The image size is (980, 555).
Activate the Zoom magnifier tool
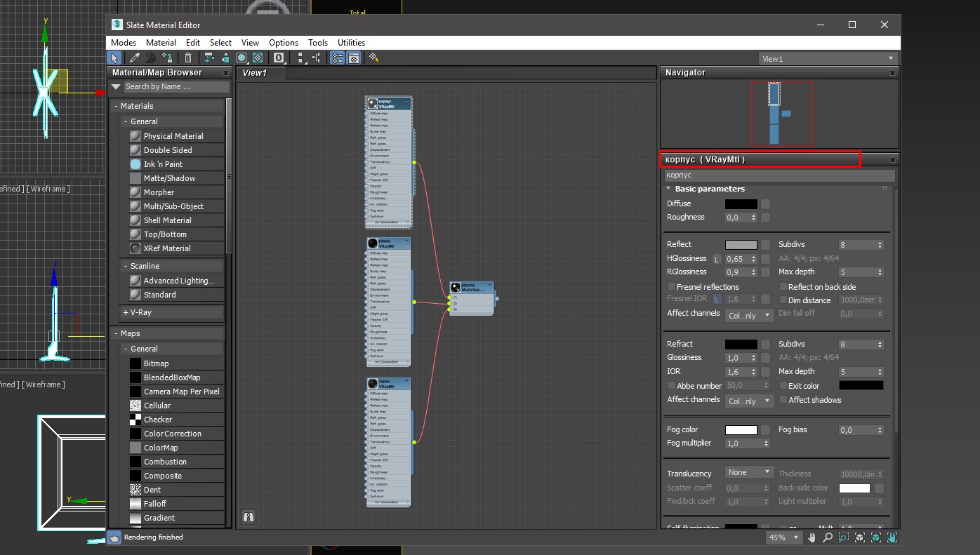pos(828,537)
